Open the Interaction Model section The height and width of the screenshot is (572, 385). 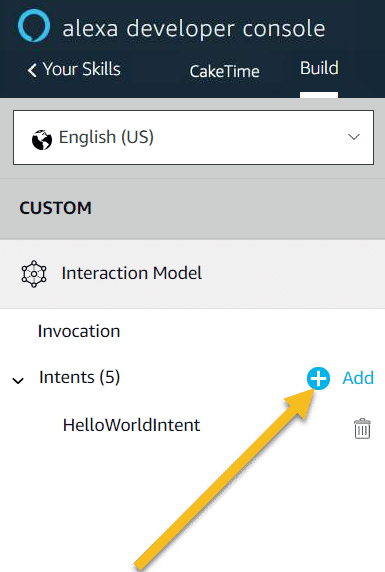[x=192, y=274]
